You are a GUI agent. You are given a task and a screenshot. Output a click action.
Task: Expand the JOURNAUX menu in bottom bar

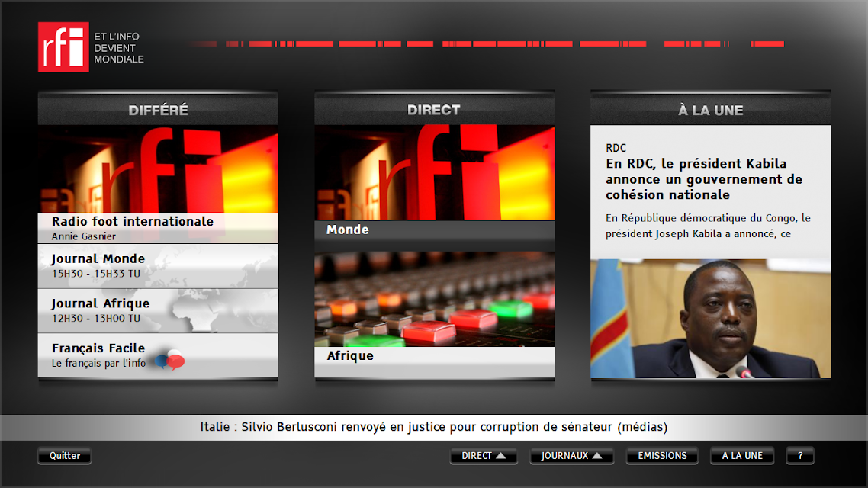(x=572, y=456)
